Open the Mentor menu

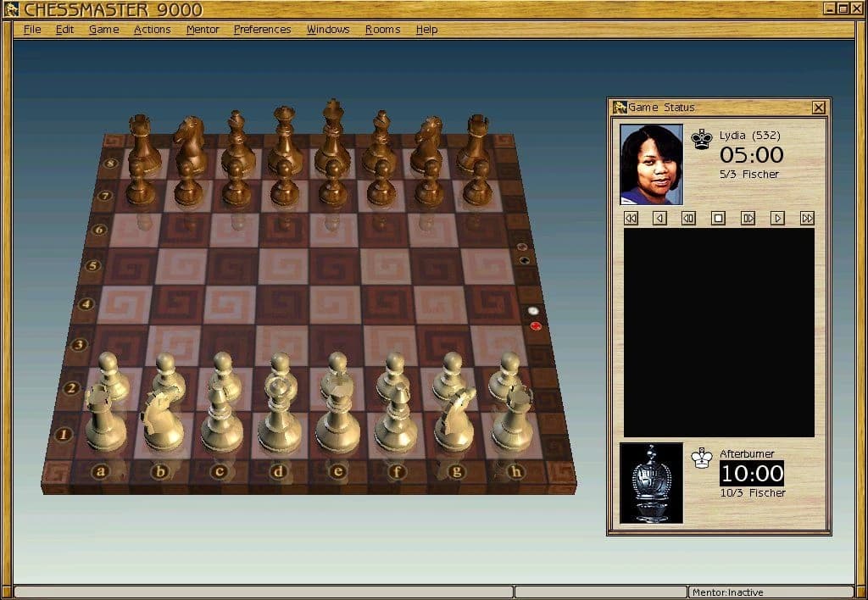203,29
